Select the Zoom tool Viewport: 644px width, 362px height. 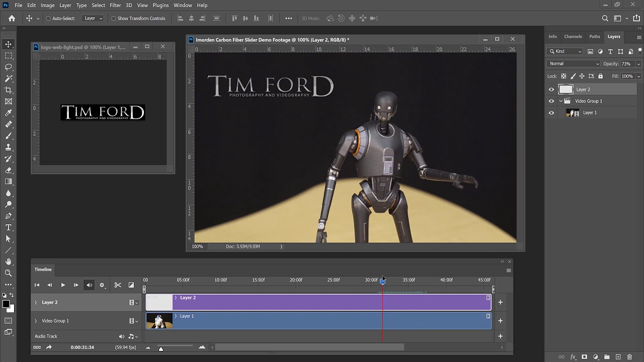[8, 273]
